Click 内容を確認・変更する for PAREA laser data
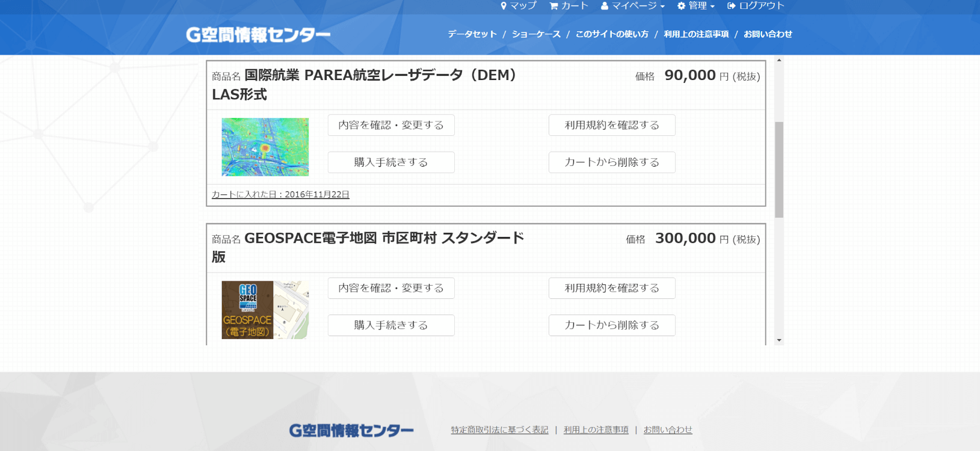 (x=391, y=125)
